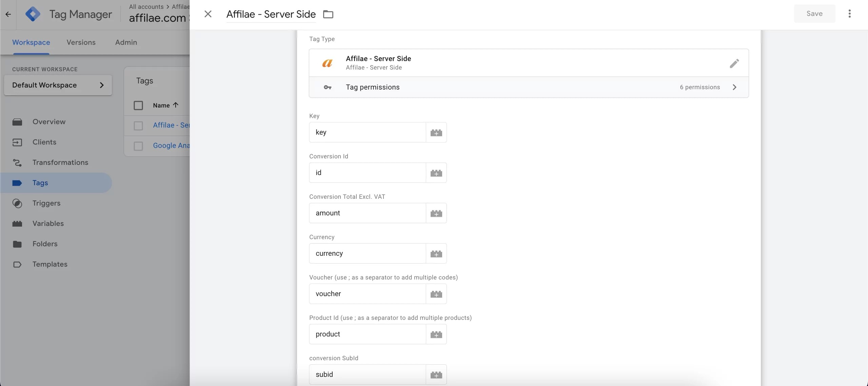Click the Overview sidebar icon
The image size is (868, 386).
click(17, 122)
